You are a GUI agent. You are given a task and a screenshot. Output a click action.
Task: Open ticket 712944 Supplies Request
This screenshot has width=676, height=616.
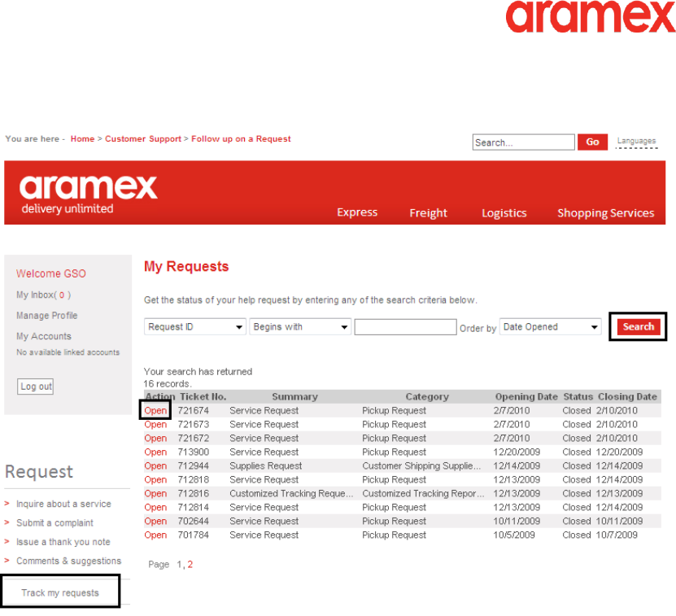(155, 466)
